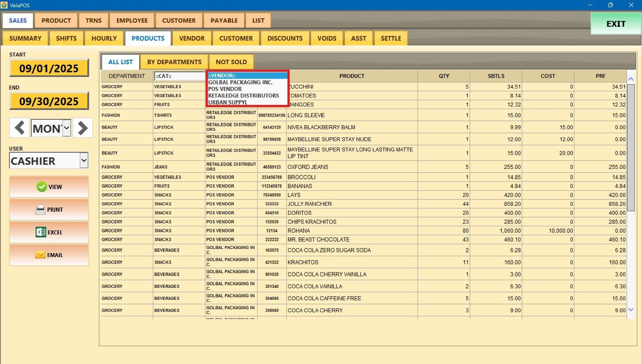
Task: Open the NOT SOLD tab
Action: click(231, 62)
